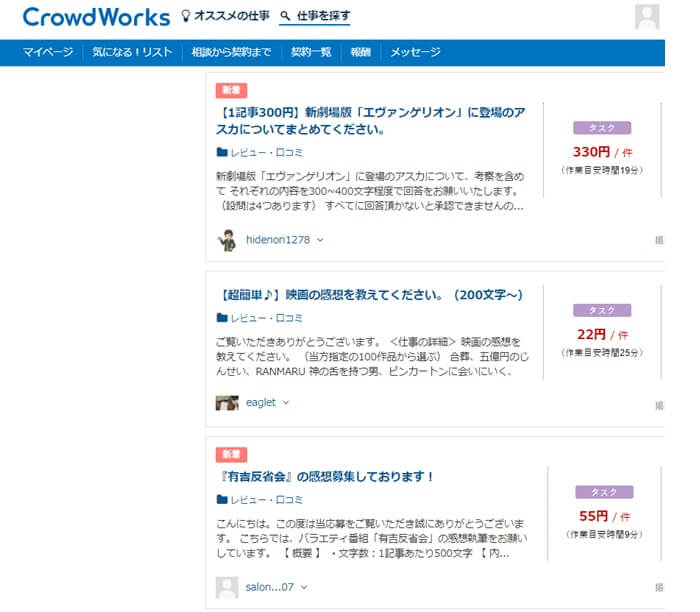
Task: Click the lightbulb recommended jobs icon
Action: (184, 17)
